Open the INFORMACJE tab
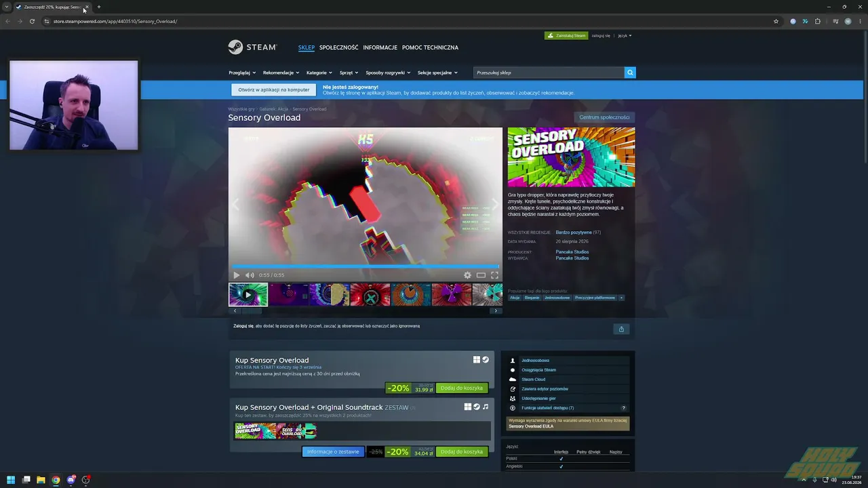Image resolution: width=868 pixels, height=488 pixels. pyautogui.click(x=380, y=47)
